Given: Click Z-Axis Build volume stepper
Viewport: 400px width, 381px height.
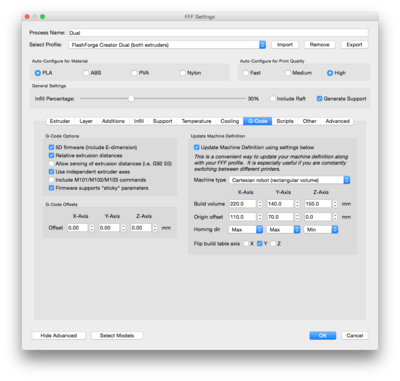Looking at the screenshot, I should click(335, 204).
